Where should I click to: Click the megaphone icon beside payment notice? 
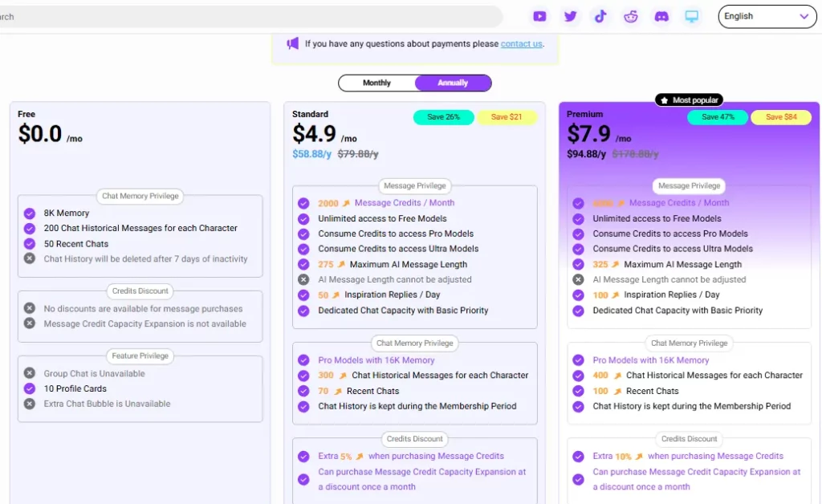(291, 44)
